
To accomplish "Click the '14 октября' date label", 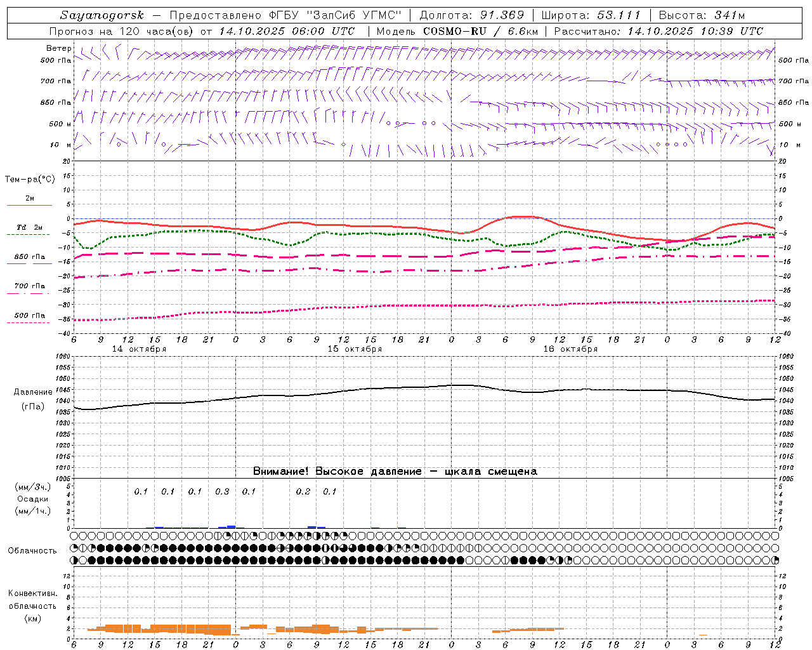I will [x=139, y=349].
